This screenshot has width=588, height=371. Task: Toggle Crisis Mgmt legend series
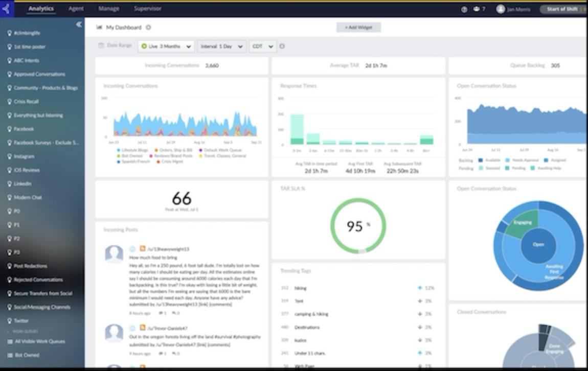pos(169,161)
